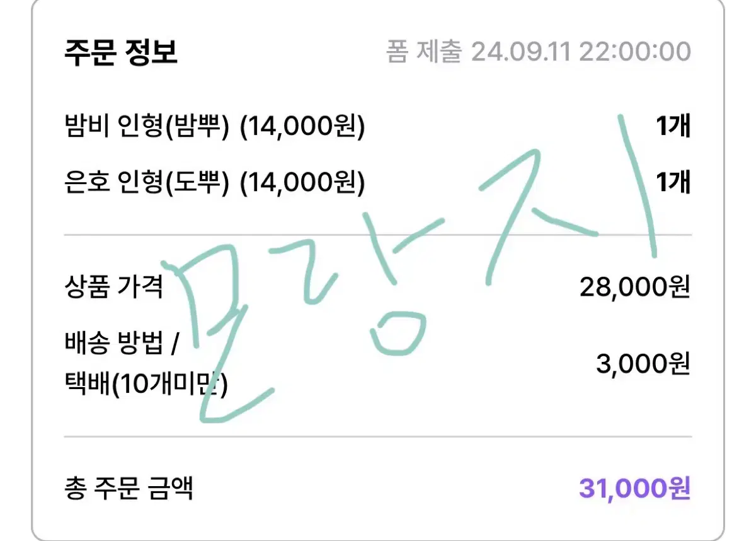Click the 28,000원 product price value
756x541 pixels.
click(635, 288)
